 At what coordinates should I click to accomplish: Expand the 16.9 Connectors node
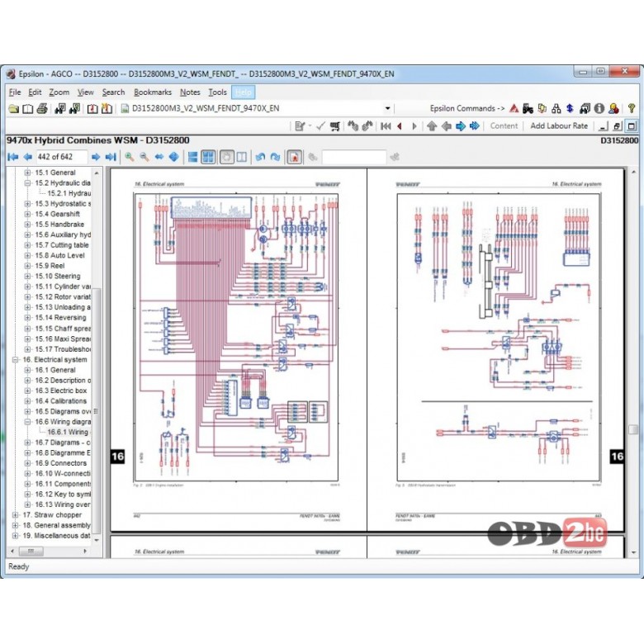[27, 463]
